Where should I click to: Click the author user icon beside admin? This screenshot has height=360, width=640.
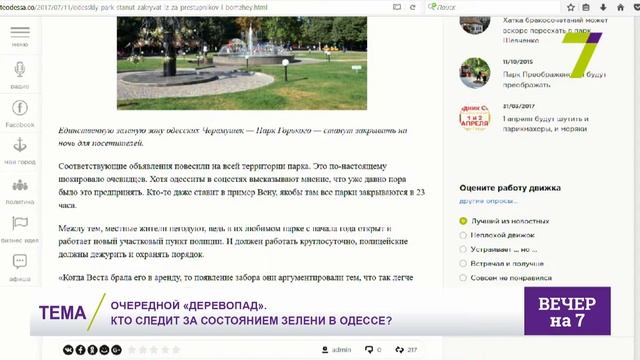click(325, 349)
